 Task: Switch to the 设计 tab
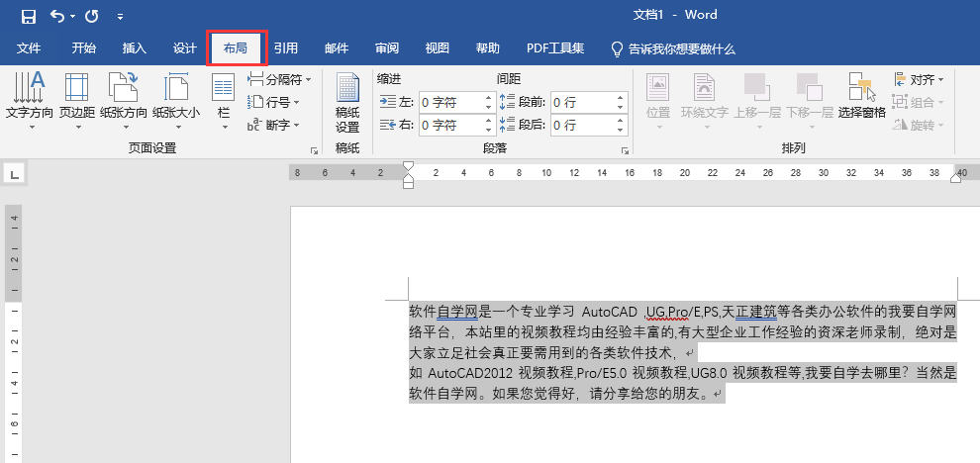click(185, 48)
